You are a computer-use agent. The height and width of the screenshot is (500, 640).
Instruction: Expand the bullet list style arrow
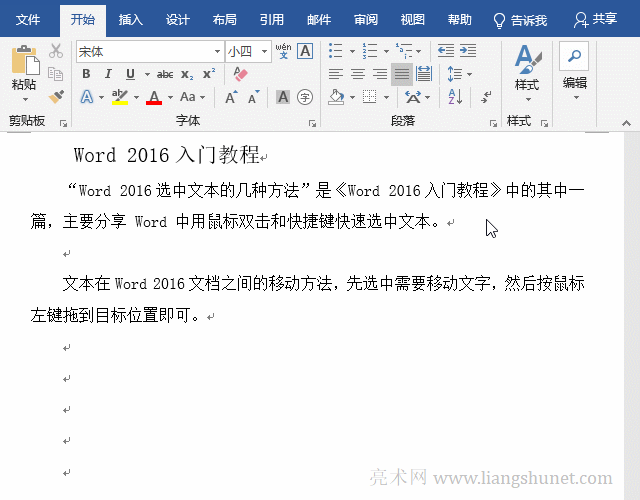(x=352, y=51)
